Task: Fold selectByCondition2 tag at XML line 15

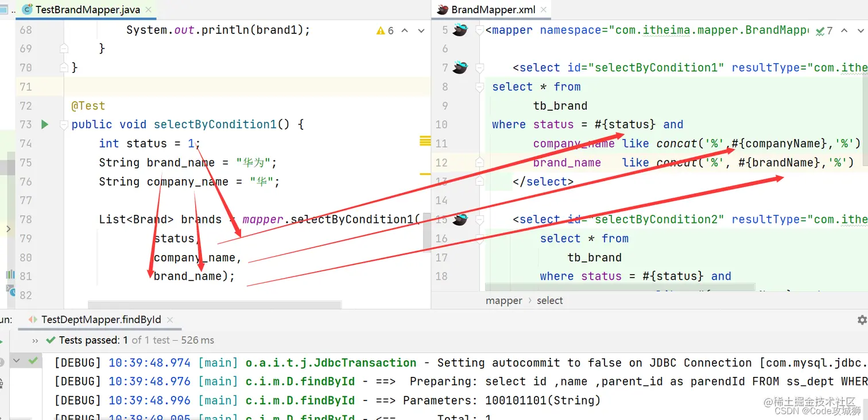Action: click(479, 219)
